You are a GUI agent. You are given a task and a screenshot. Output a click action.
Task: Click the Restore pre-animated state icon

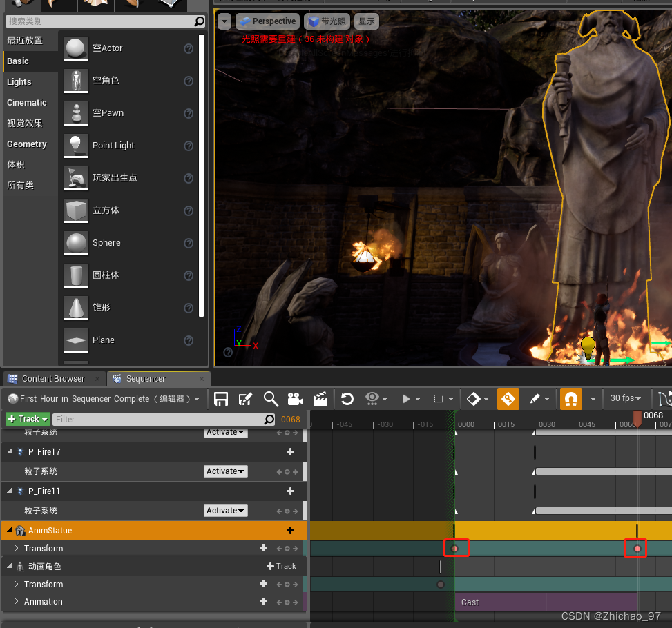pyautogui.click(x=347, y=399)
